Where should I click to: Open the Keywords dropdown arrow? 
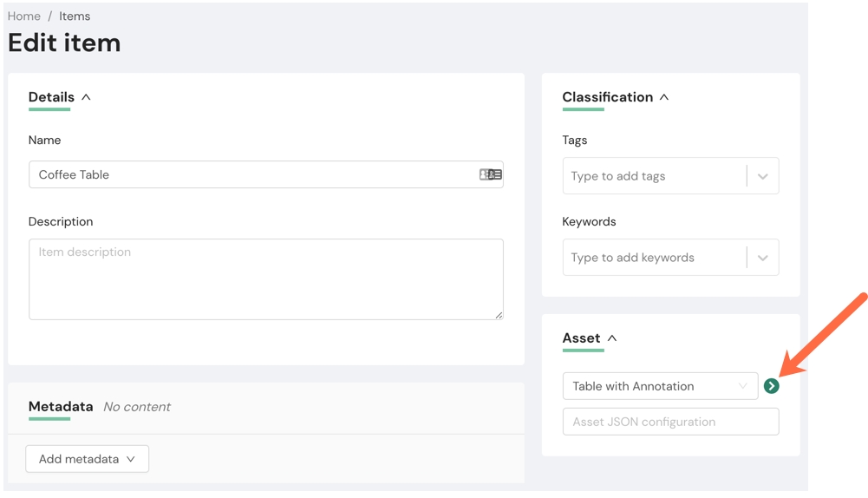[x=762, y=258]
